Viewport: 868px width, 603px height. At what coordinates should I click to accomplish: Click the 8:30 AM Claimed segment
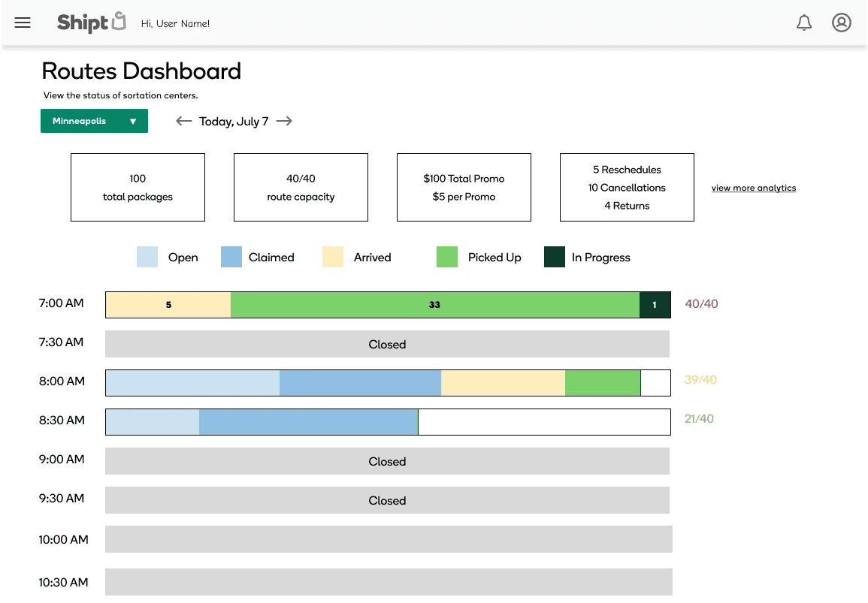click(308, 422)
